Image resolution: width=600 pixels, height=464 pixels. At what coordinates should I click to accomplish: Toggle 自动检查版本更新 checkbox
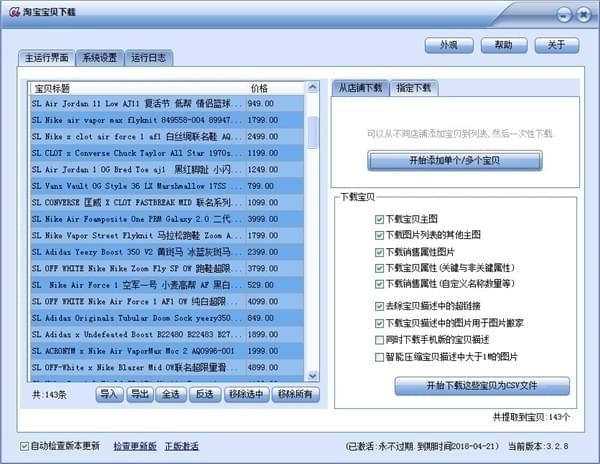pos(25,446)
